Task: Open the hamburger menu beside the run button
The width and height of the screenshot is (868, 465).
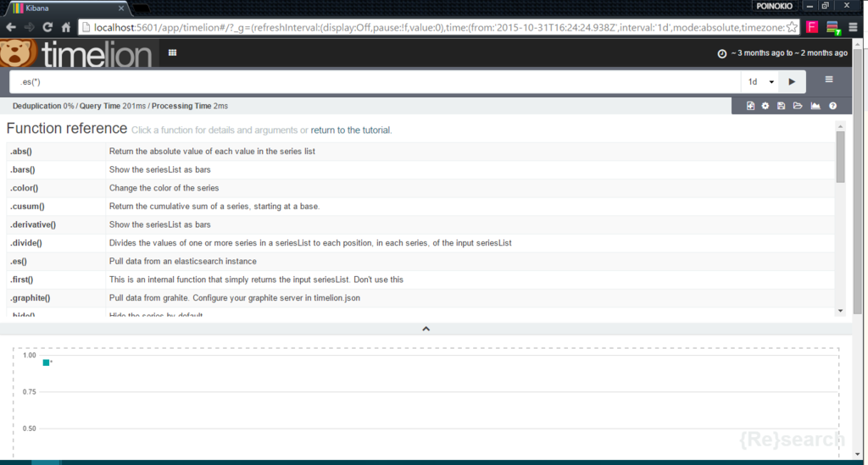Action: point(829,80)
